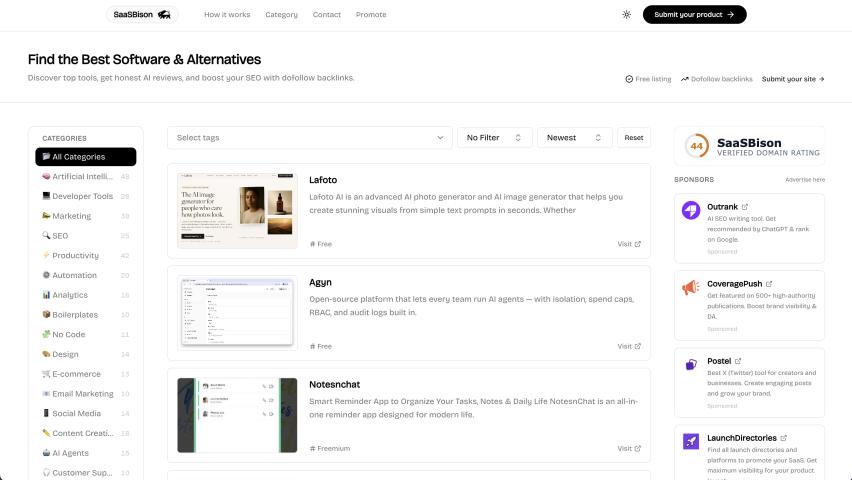Open CoveragePush external link icon
The image size is (852, 480).
click(769, 284)
